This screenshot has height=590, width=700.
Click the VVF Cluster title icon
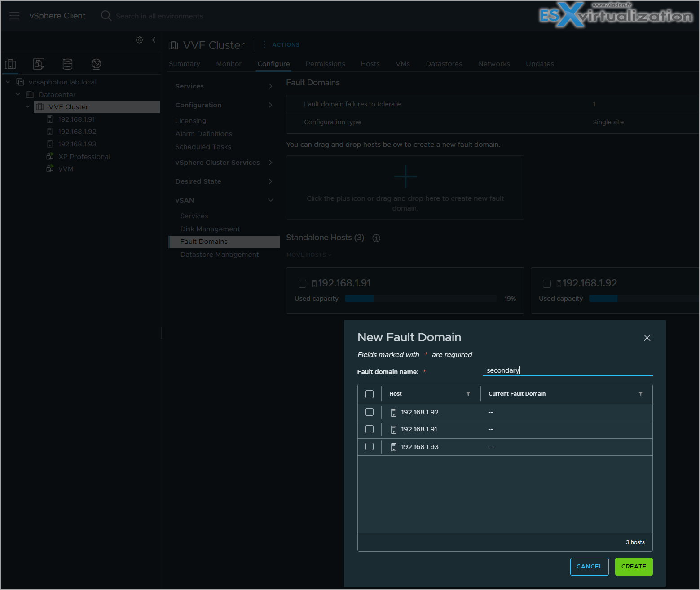(x=173, y=45)
